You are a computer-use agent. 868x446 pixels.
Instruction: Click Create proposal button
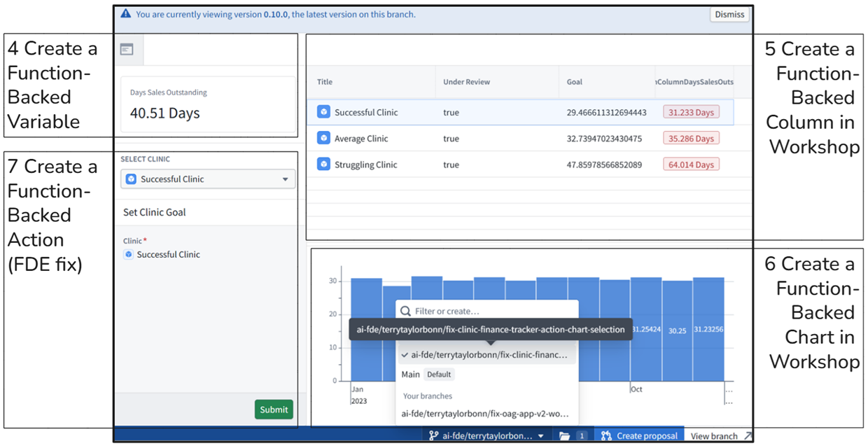pos(639,435)
